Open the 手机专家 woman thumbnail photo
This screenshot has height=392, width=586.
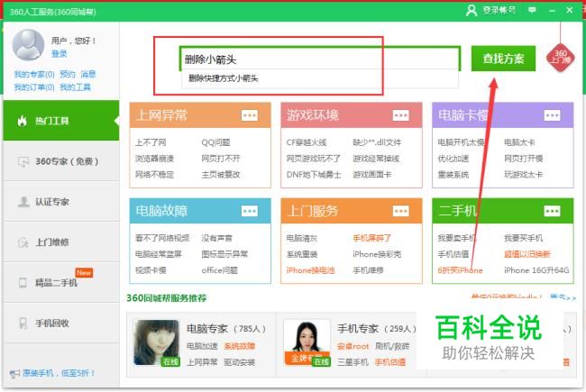pyautogui.click(x=307, y=342)
